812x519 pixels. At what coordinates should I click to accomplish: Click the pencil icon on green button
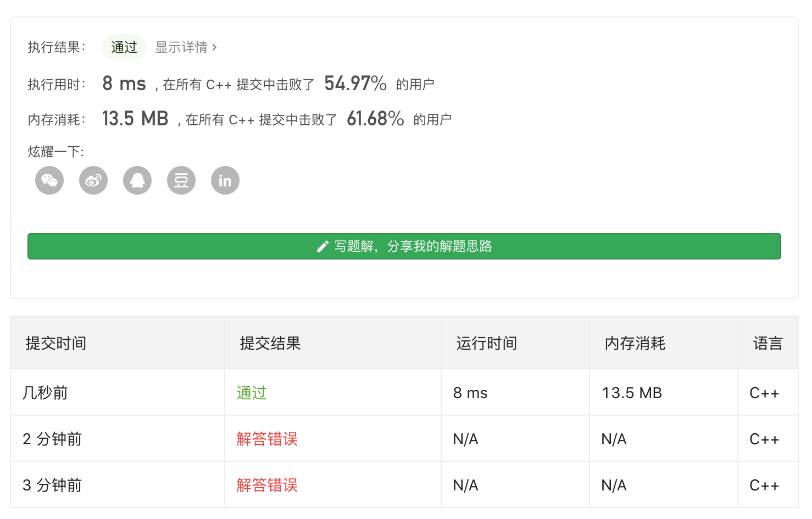322,246
